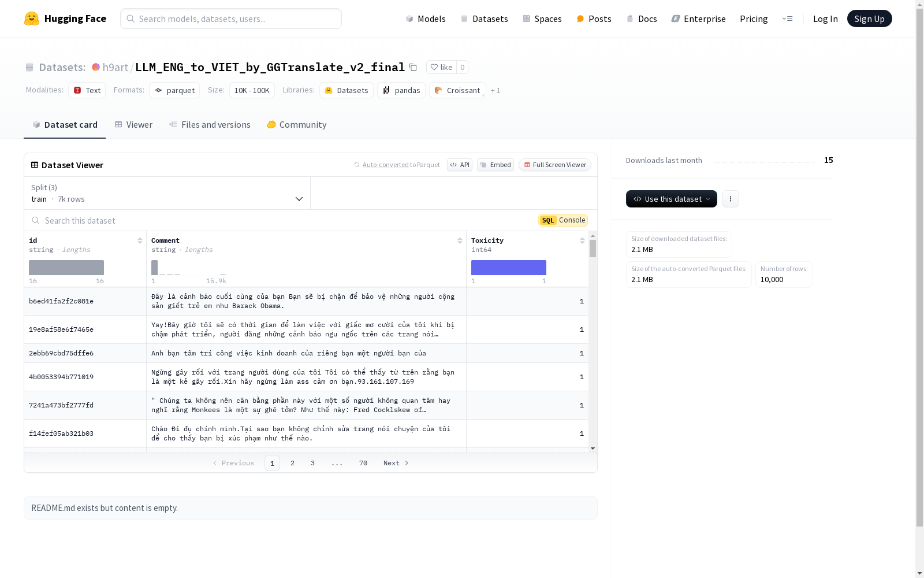Open Docs
This screenshot has width=924, height=578.
click(x=642, y=18)
